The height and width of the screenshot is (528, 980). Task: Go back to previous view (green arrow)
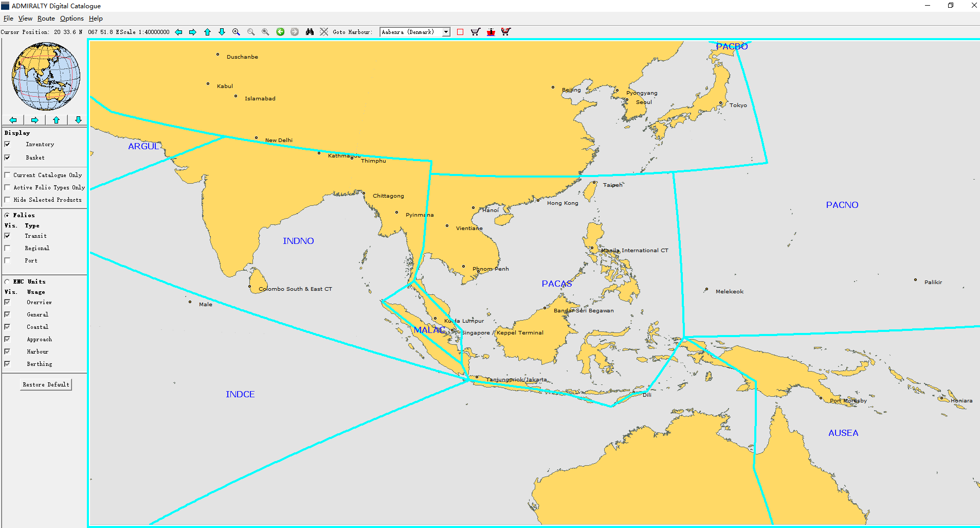(280, 32)
